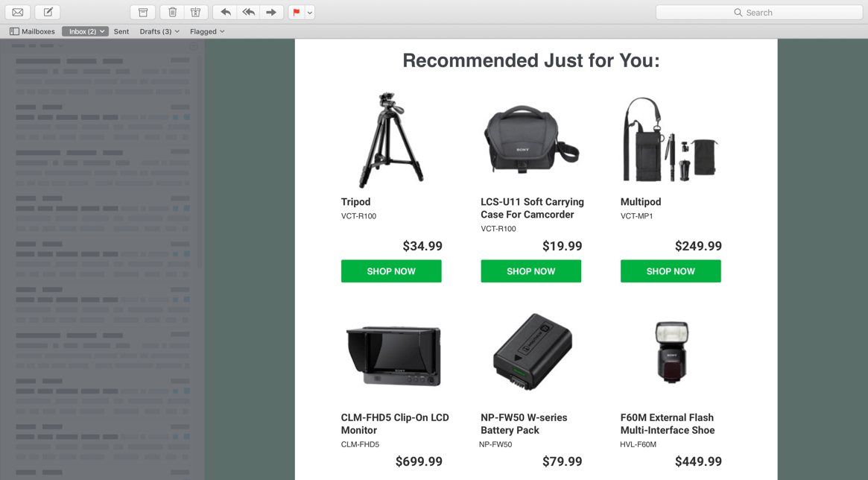Click the NP-FW50 battery pack image
Image resolution: width=868 pixels, height=480 pixels.
[532, 352]
